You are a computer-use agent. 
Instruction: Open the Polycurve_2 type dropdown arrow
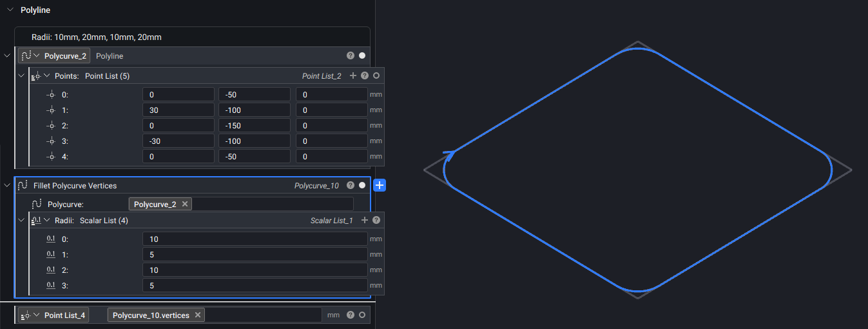pos(36,56)
